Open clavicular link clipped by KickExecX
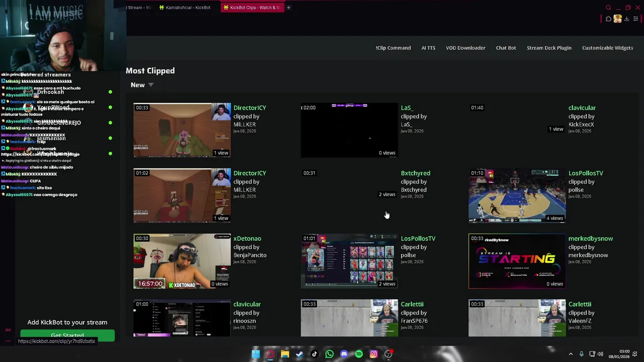Viewport: 644px width, 362px height. point(582,108)
